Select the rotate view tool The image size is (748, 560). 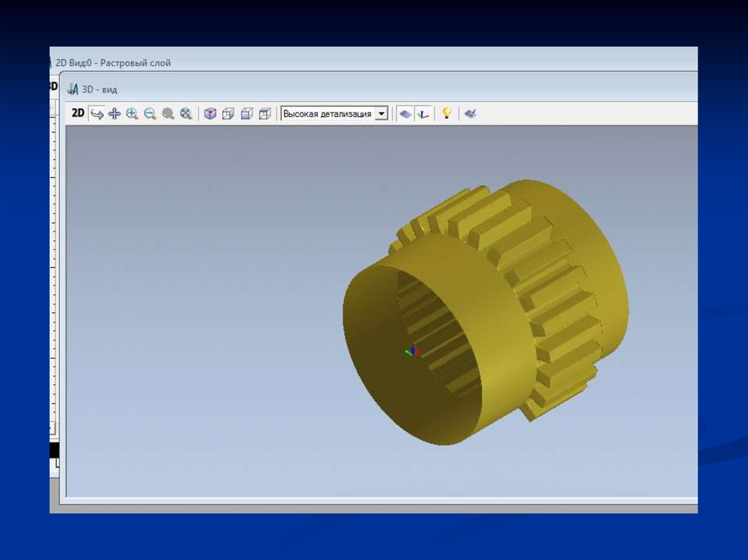point(96,113)
